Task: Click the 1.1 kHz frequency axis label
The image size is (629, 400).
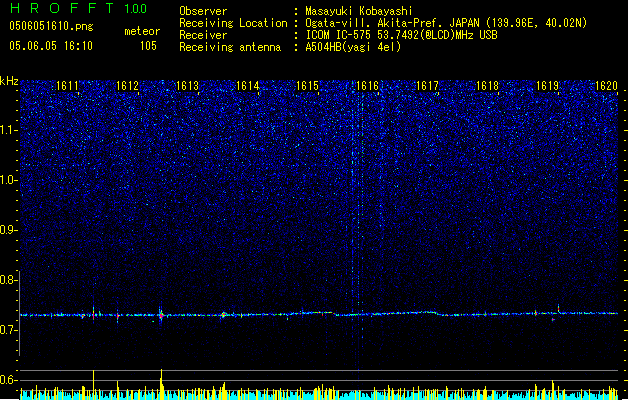Action: 8,130
